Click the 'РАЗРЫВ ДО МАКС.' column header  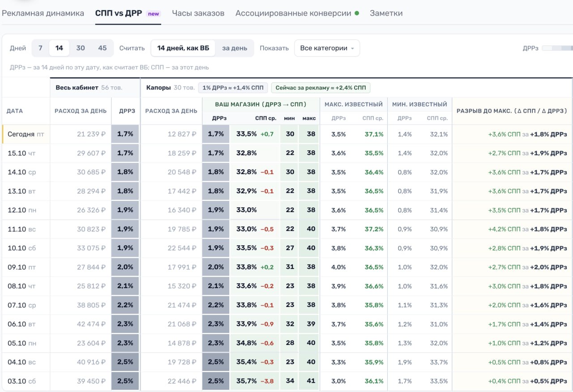click(x=512, y=111)
